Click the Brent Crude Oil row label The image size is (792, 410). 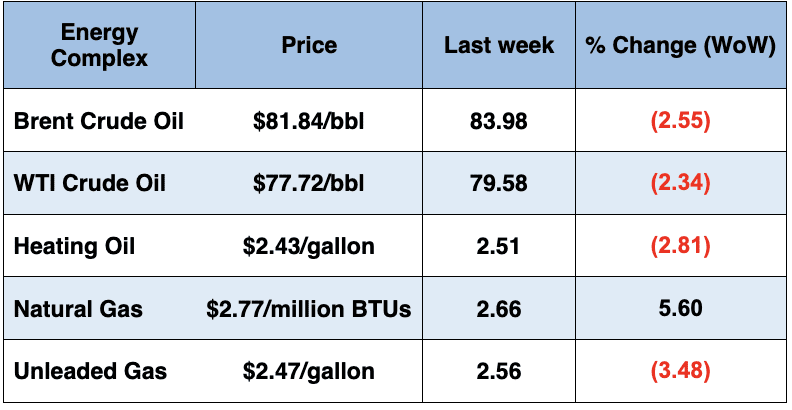99,122
